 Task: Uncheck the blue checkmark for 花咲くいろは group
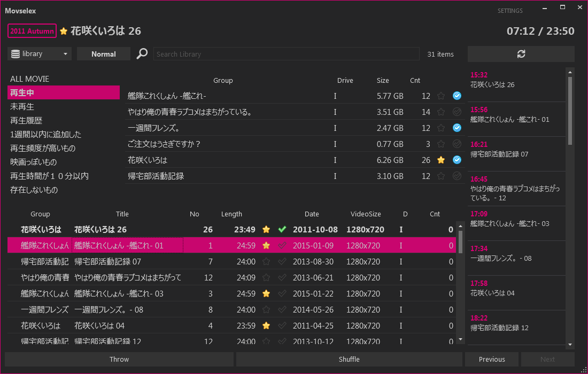point(457,160)
